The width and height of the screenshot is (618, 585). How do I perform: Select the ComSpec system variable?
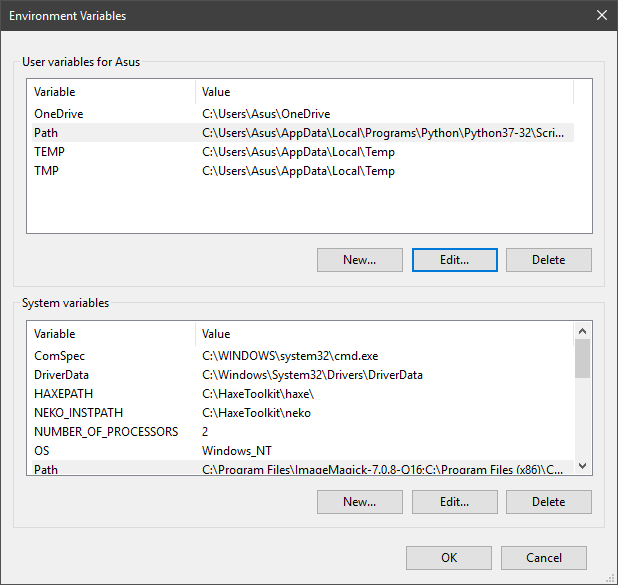point(59,356)
